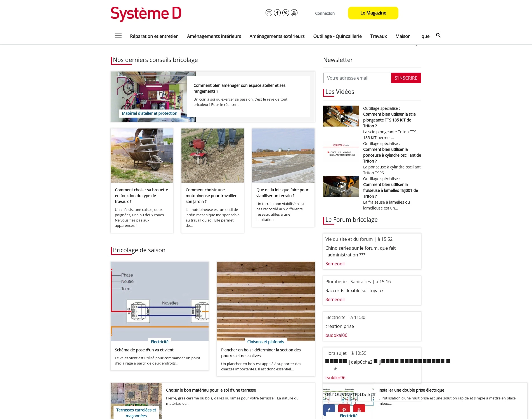Open forum thread creation prise
Screen dimensions: 532x419
340,326
